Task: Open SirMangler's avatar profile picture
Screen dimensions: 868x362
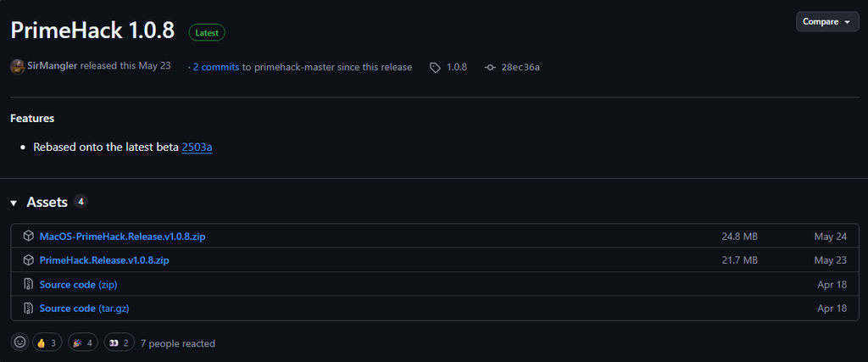Action: 17,66
